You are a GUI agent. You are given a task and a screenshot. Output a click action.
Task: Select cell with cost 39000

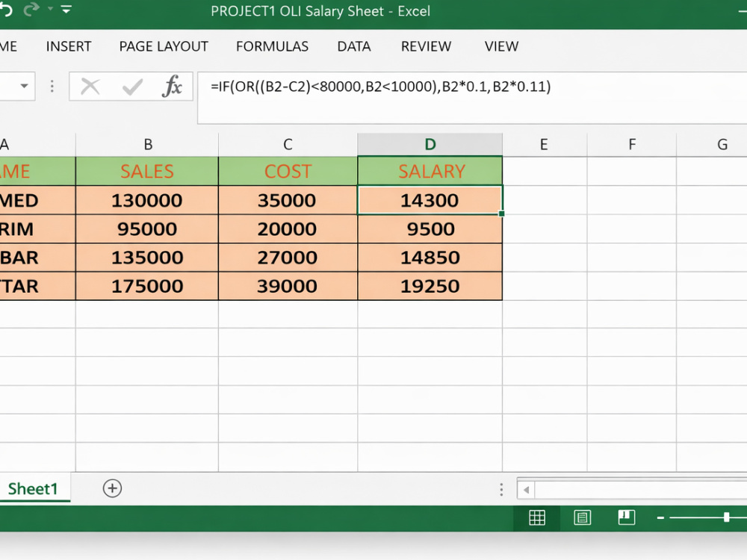[288, 286]
